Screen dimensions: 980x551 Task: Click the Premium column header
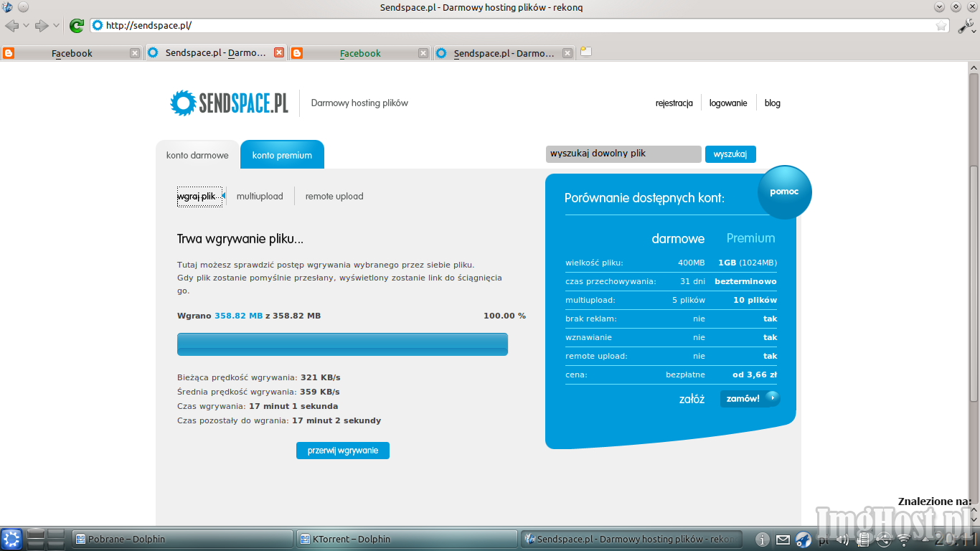point(751,238)
